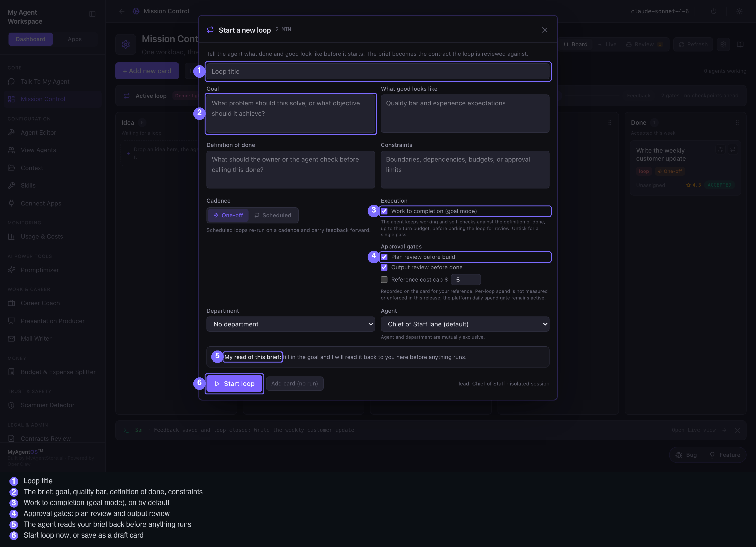Image resolution: width=756 pixels, height=547 pixels.
Task: Click the power icon in top bar
Action: click(714, 11)
